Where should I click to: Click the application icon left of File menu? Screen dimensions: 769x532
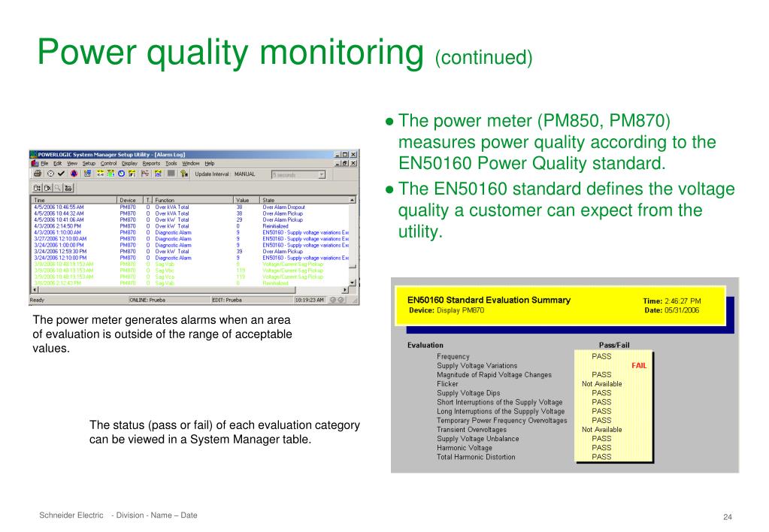[35, 163]
